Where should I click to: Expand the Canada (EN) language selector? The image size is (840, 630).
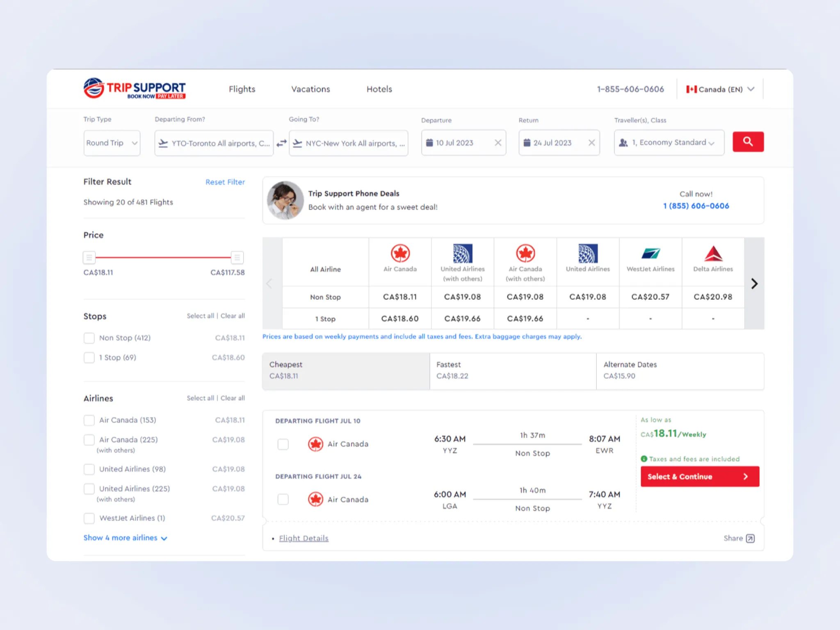tap(720, 89)
